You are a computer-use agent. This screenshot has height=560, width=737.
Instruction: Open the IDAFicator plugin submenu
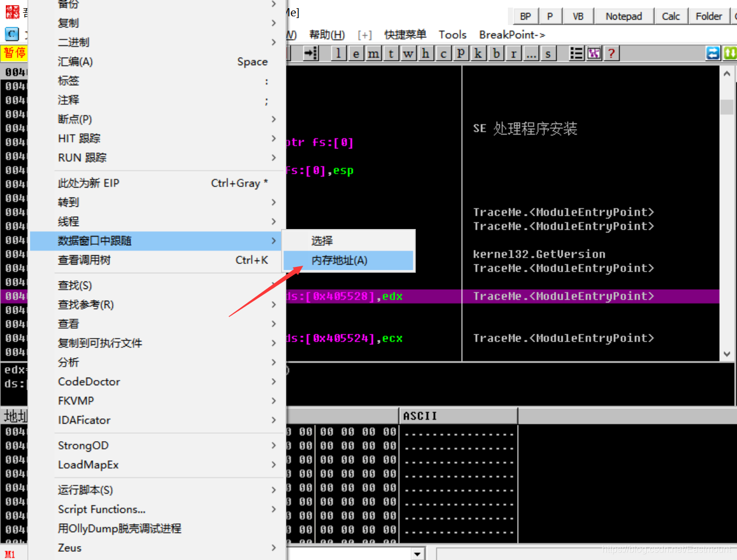click(x=157, y=420)
